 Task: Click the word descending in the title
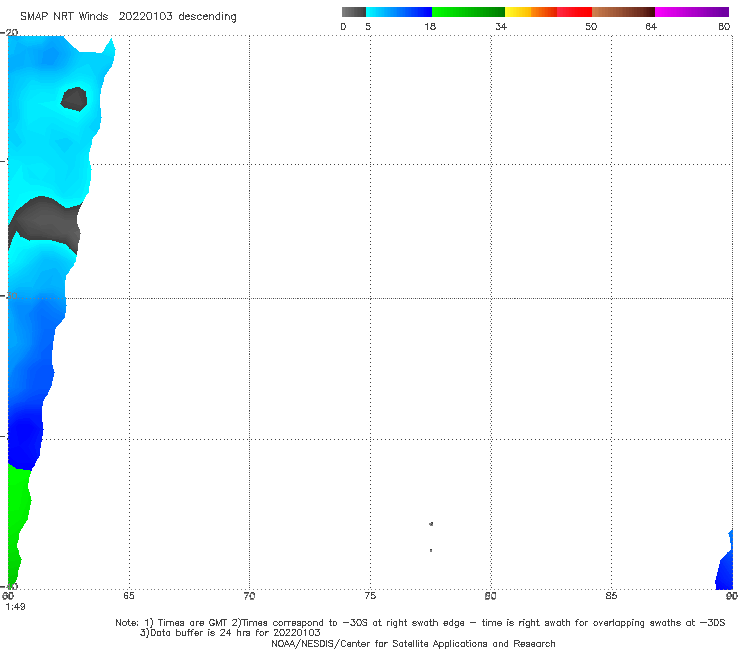208,17
